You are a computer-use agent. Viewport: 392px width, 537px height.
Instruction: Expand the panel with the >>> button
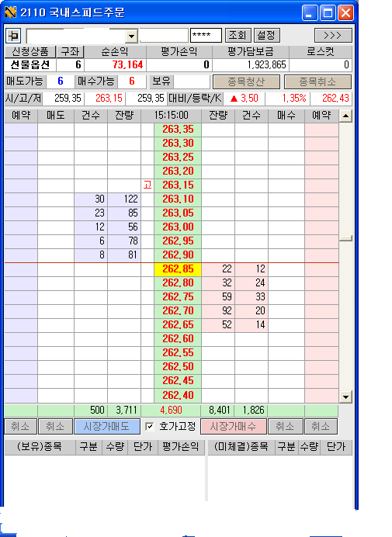pos(333,35)
